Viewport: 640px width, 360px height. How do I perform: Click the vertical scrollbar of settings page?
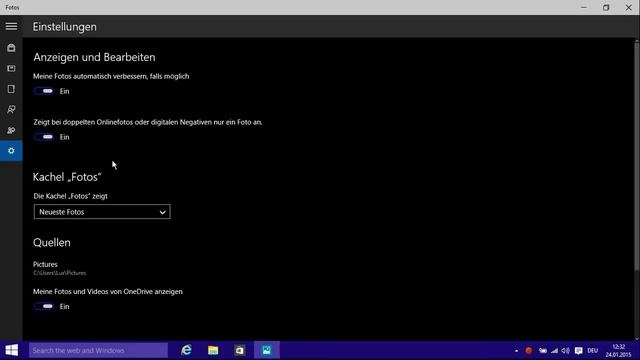click(637, 155)
